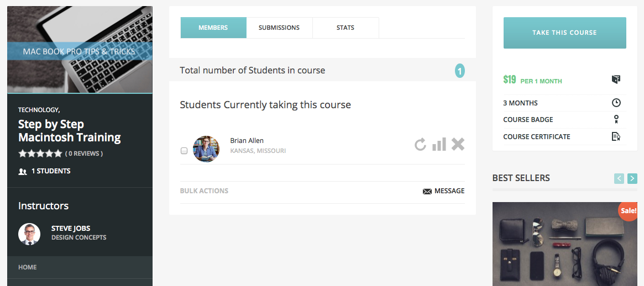The height and width of the screenshot is (286, 644).
Task: Click the clock icon beside 3 Months
Action: click(616, 103)
